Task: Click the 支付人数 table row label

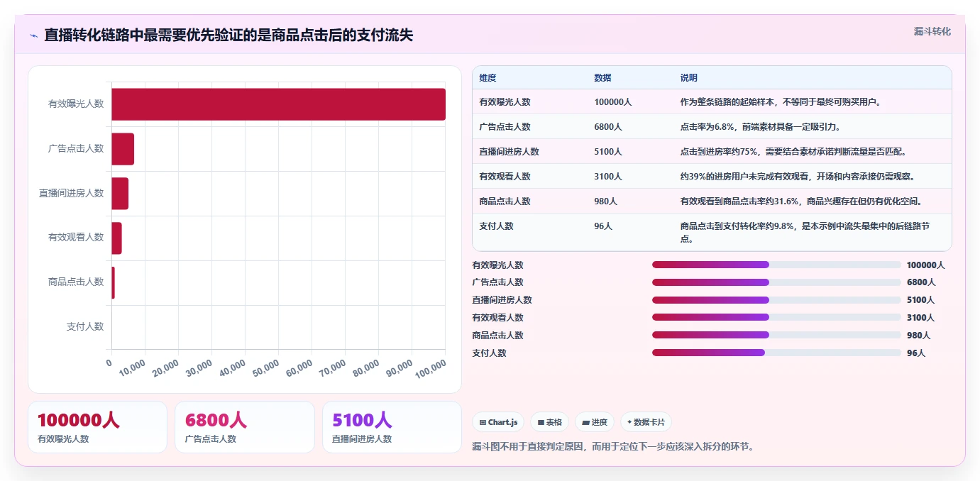Action: [x=496, y=226]
